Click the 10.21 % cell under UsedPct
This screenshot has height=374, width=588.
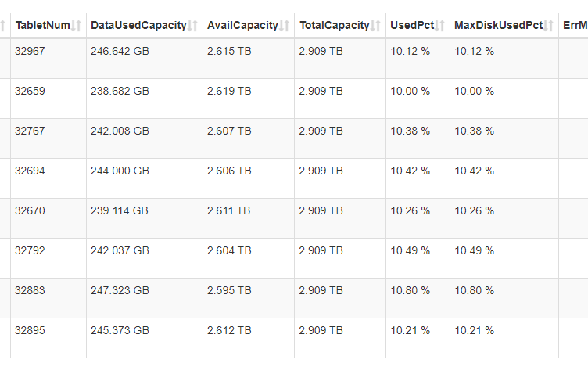pos(410,331)
